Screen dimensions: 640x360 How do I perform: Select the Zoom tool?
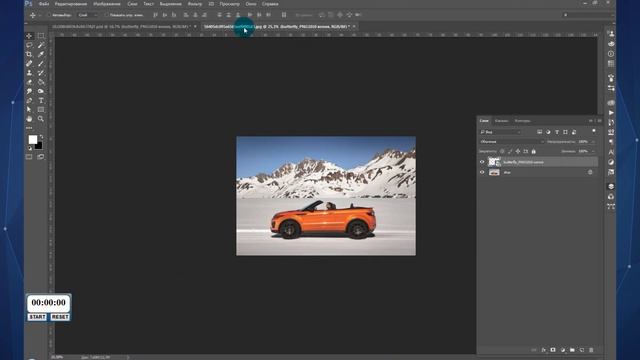click(41, 119)
